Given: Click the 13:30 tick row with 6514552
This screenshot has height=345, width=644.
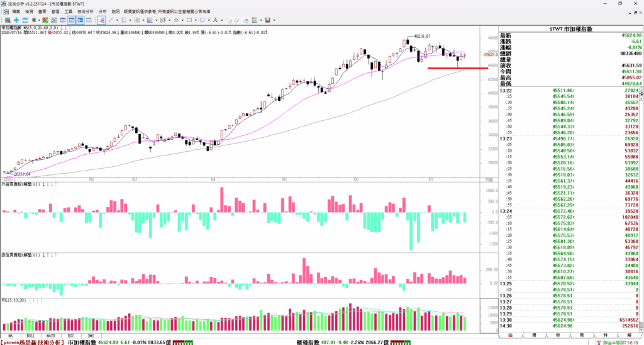Looking at the screenshot, I should pyautogui.click(x=570, y=320).
